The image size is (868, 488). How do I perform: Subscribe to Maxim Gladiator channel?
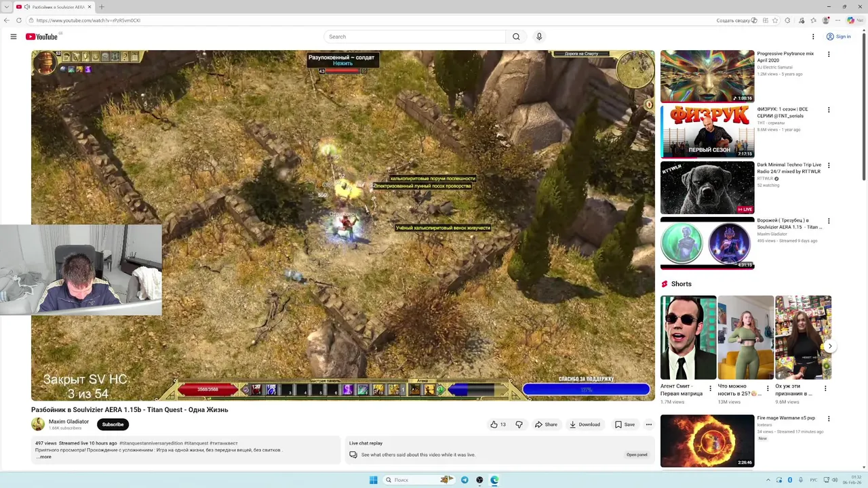(x=113, y=424)
